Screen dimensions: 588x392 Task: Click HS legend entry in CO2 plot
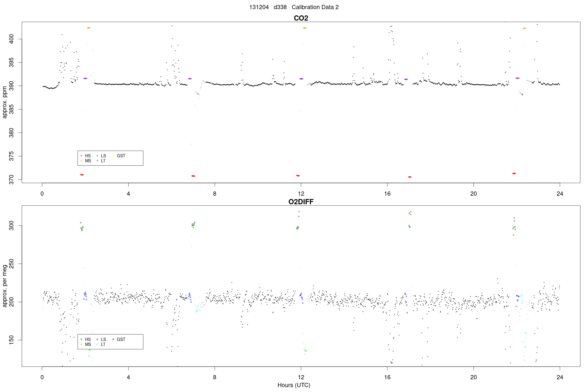coord(86,156)
